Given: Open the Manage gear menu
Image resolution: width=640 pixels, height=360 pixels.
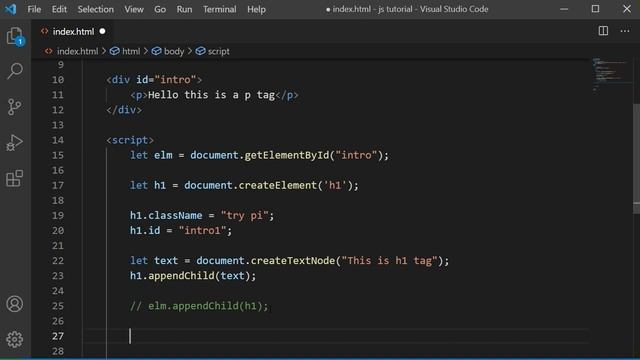Looking at the screenshot, I should coord(14,339).
